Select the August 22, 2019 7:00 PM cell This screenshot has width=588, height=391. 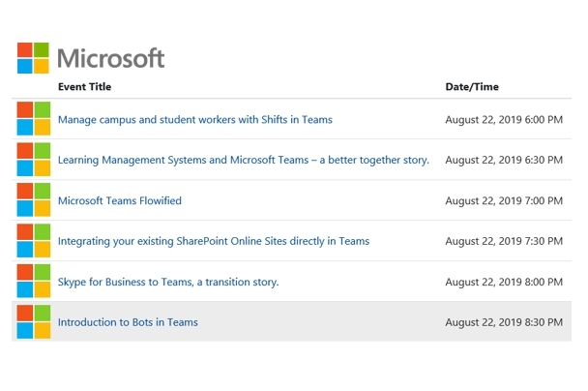pos(503,201)
